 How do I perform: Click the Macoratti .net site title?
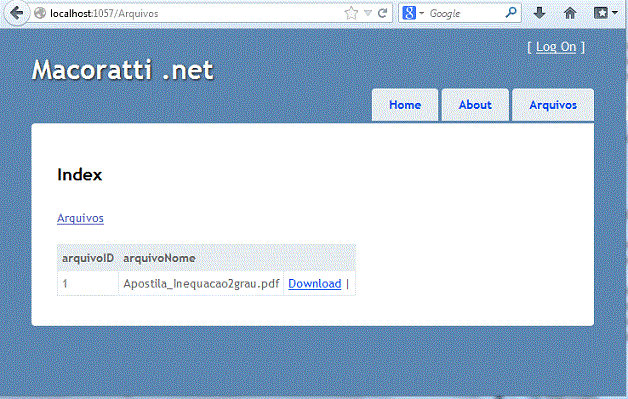pyautogui.click(x=123, y=70)
